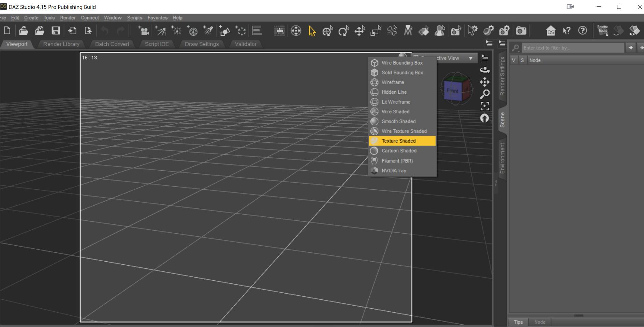Open the Scripts menu
The image size is (644, 327).
click(x=135, y=18)
